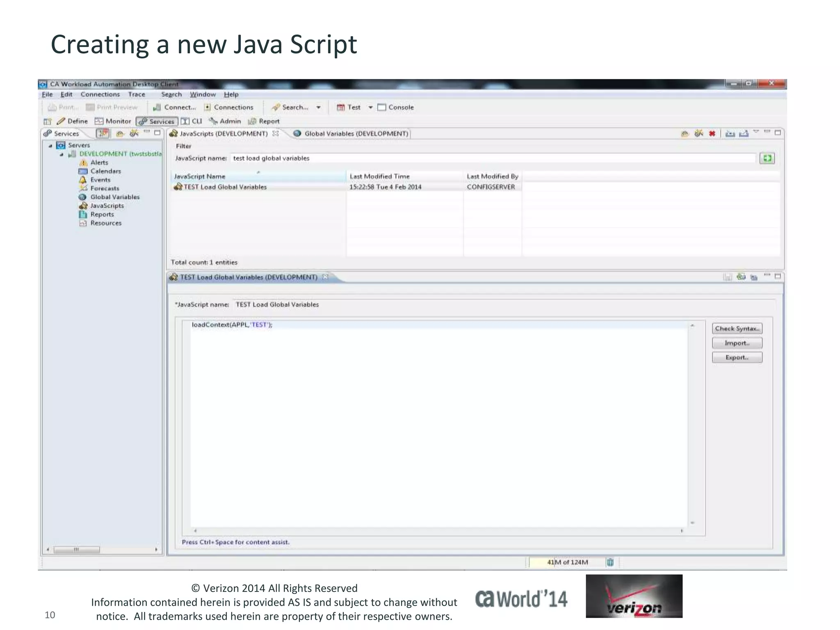Image resolution: width=840 pixels, height=630 pixels.
Task: Switch to the JavaScripts (DEVELOPMENT) tab
Action: (x=224, y=134)
